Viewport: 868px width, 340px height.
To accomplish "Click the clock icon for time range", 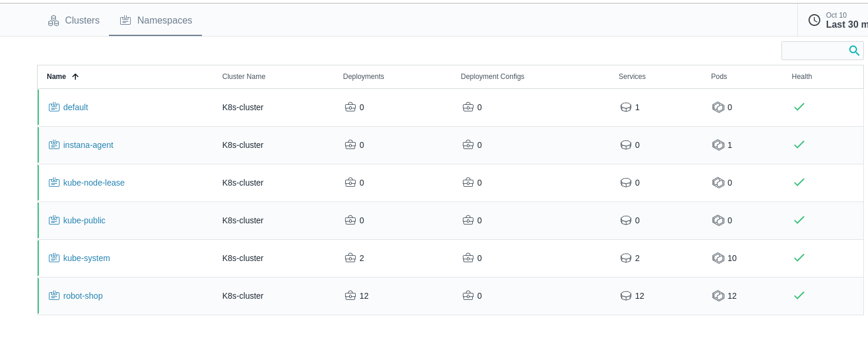I will click(x=814, y=20).
